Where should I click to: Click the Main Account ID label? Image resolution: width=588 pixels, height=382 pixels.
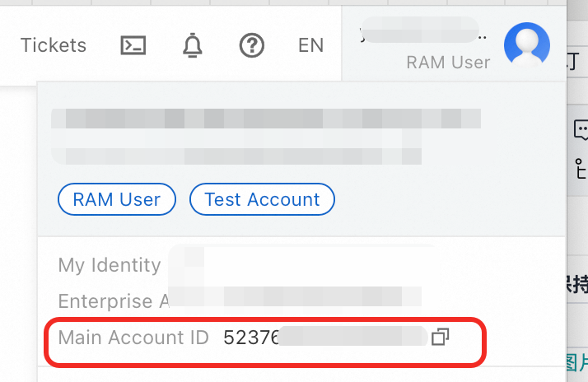(x=133, y=337)
